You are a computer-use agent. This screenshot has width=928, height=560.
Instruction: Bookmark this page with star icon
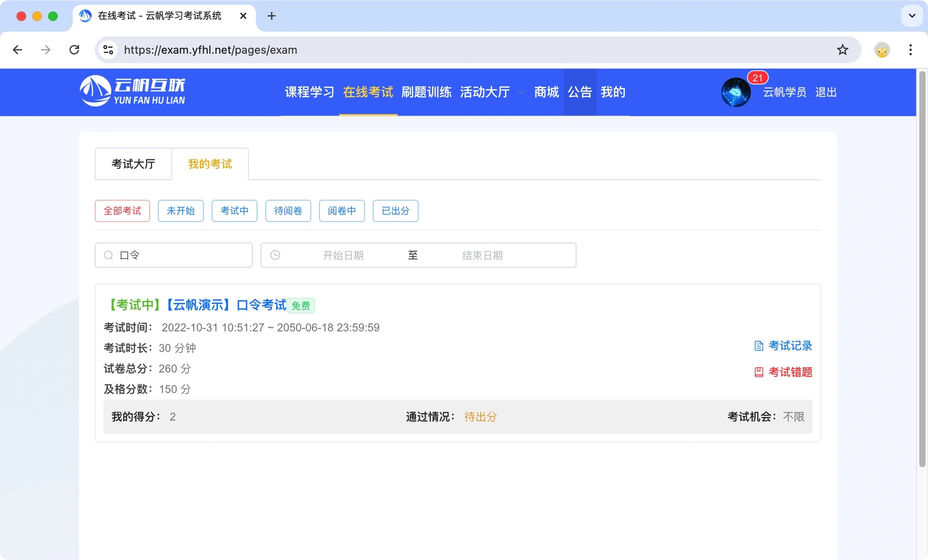(x=842, y=50)
